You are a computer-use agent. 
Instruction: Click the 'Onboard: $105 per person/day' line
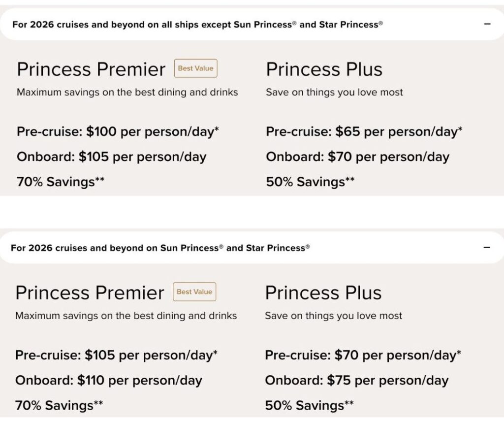click(x=111, y=157)
